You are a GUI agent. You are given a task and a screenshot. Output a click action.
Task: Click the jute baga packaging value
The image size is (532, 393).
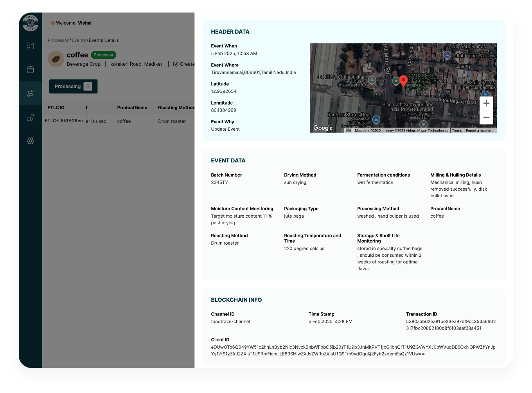(x=294, y=216)
